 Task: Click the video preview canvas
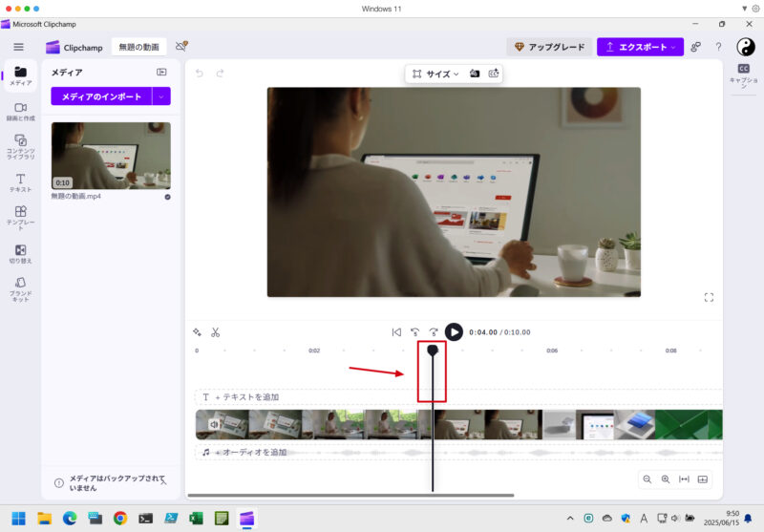click(454, 192)
